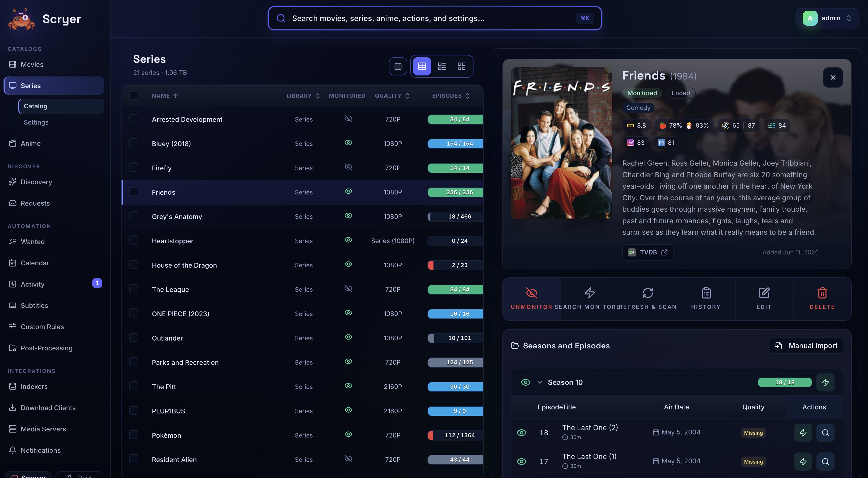Click the Friends poster image

coord(561,144)
